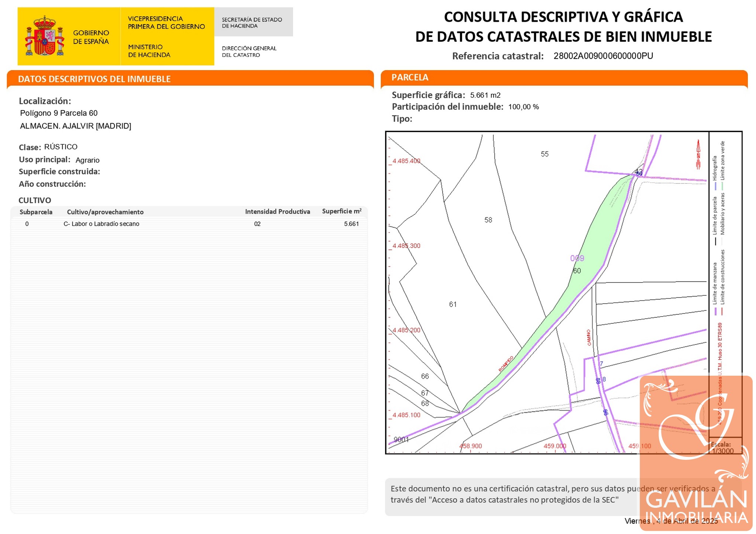Viewport: 756px width, 534px height.
Task: Click the Labor o Labradío secano row
Action: (x=102, y=224)
